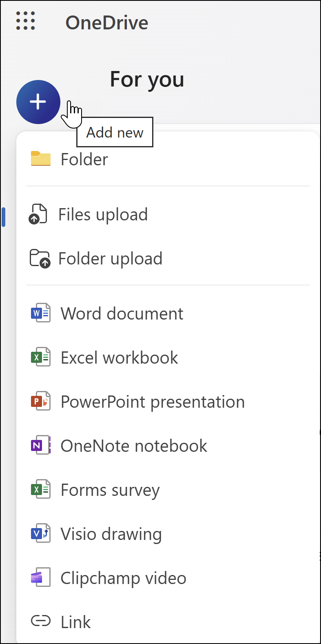Click the blue marker on the left edge
This screenshot has width=321, height=644.
(4, 218)
